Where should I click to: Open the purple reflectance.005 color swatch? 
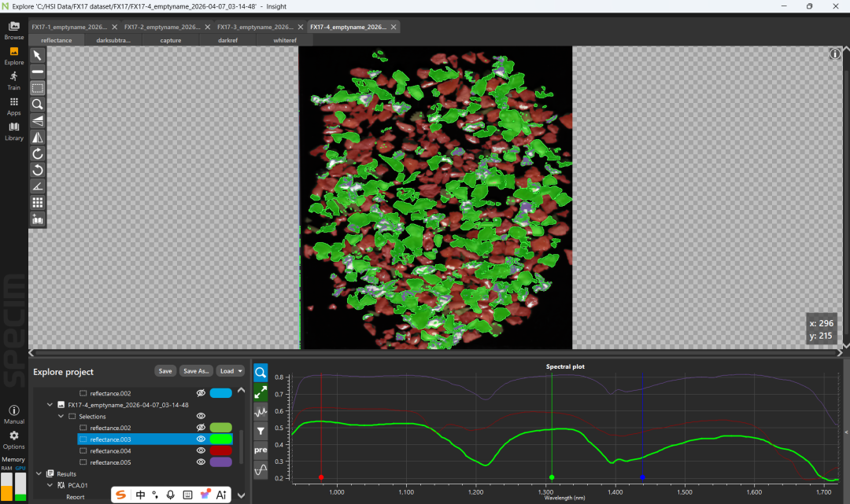click(x=220, y=462)
